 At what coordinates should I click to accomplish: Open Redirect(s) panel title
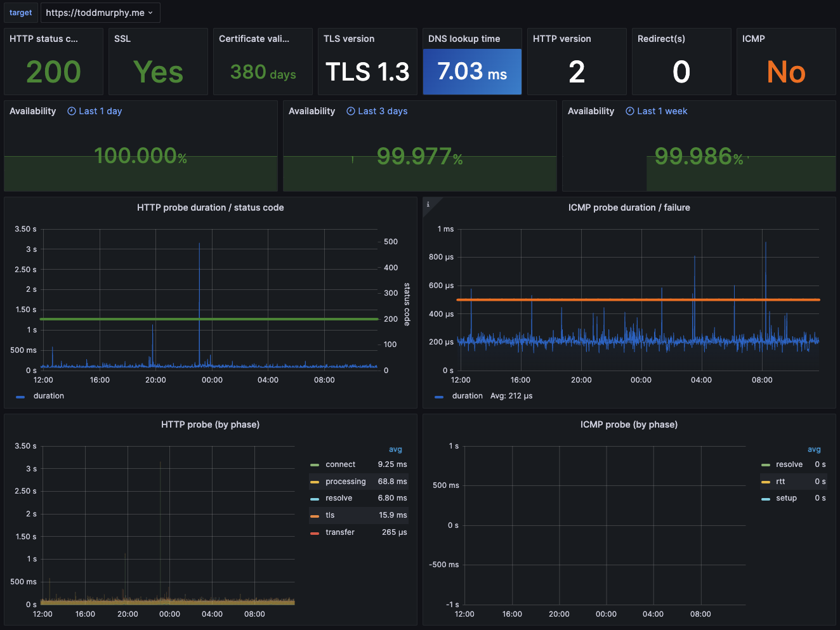(x=661, y=39)
